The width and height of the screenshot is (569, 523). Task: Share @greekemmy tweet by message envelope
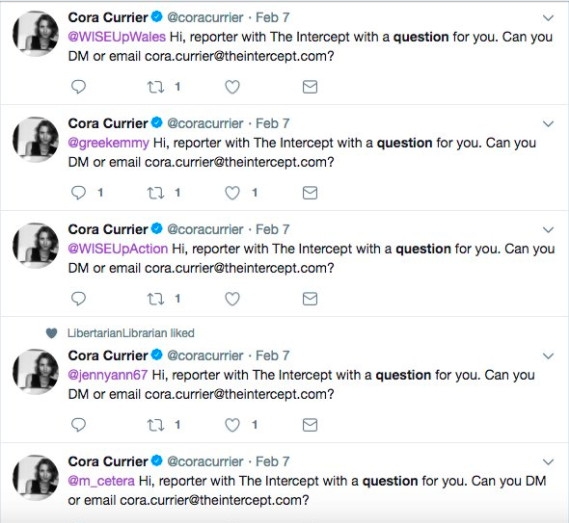(x=310, y=193)
